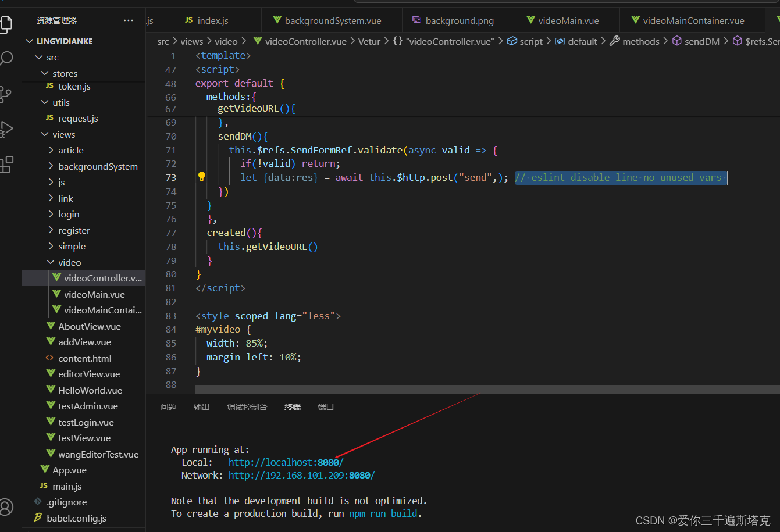780x532 pixels.
Task: Open babel.config.js from the explorer
Action: coord(77,517)
